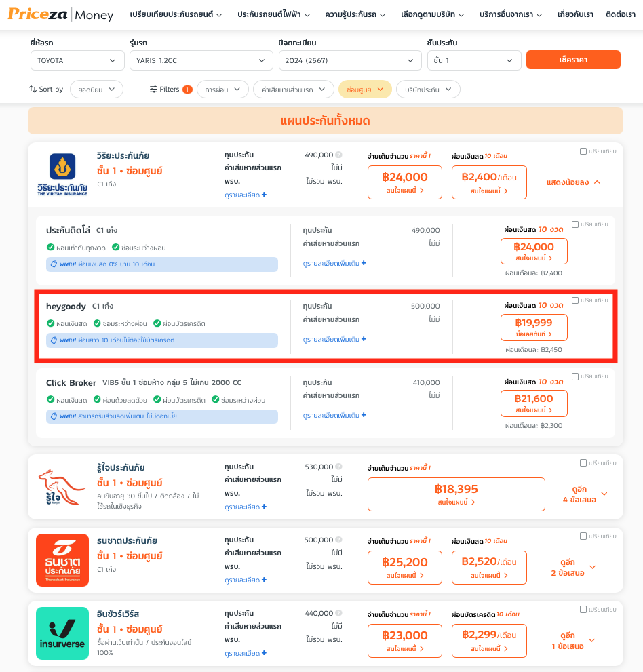Tick compare checkbox for Roojai plan
This screenshot has width=643, height=672.
tap(583, 462)
